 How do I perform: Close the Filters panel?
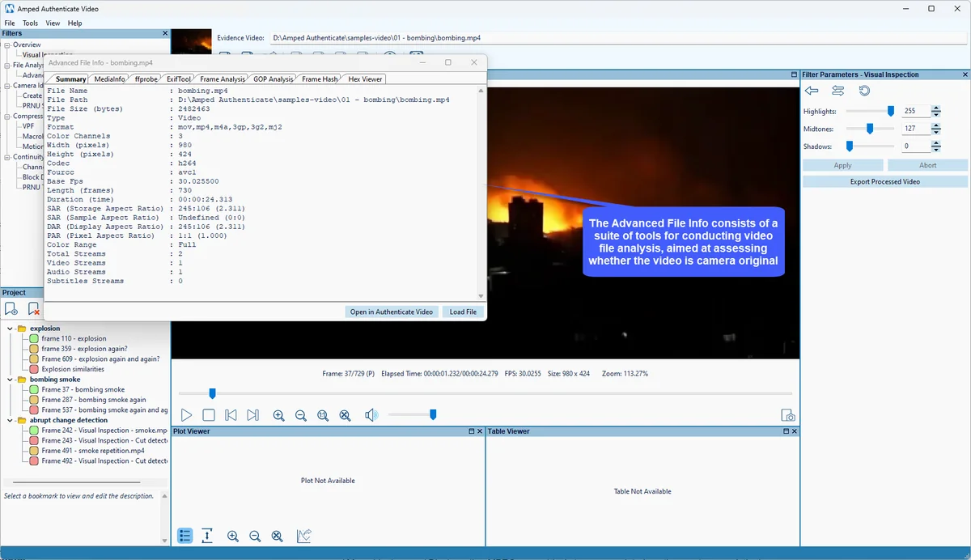coord(165,33)
